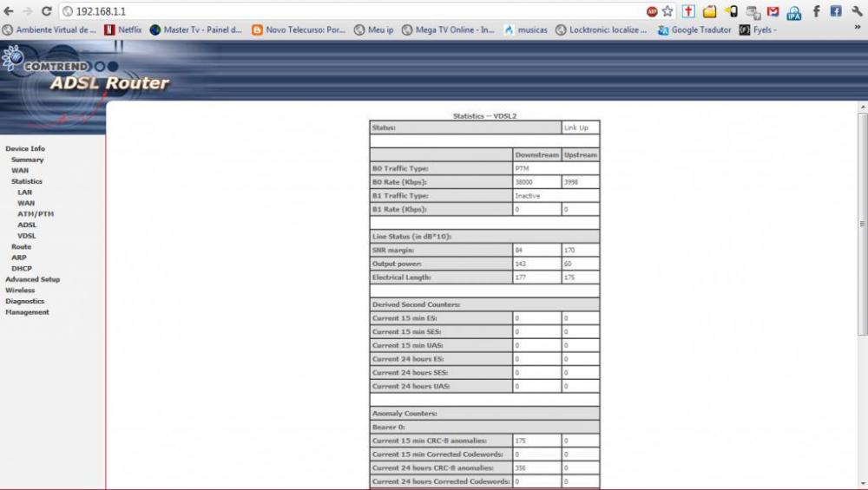Image resolution: width=868 pixels, height=490 pixels.
Task: Click the browser back arrow
Action: tap(9, 11)
